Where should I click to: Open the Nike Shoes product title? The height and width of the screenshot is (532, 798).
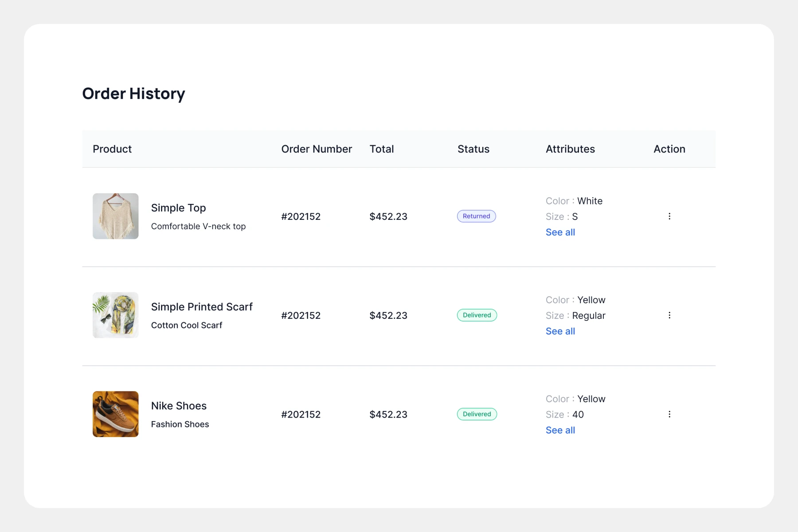179,406
